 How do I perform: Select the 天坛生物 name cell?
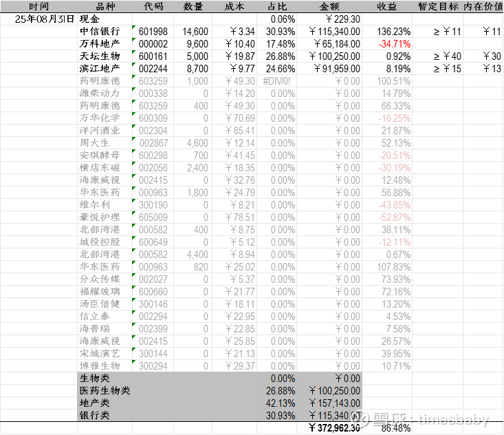tap(105, 56)
